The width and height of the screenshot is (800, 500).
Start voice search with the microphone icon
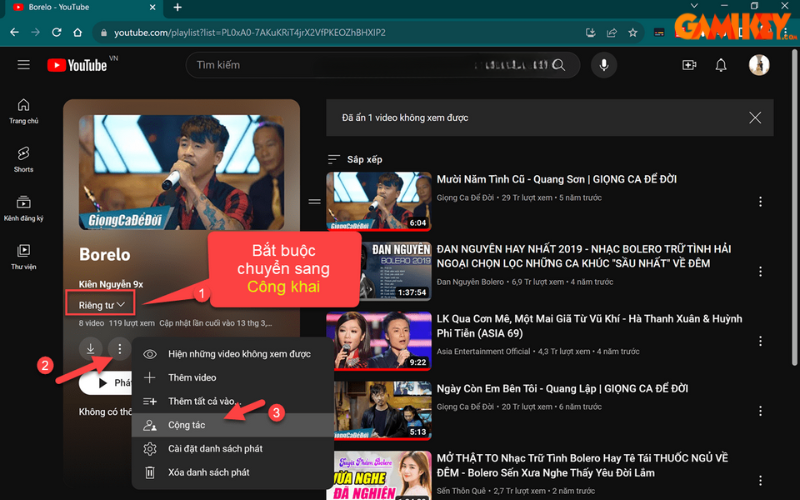pyautogui.click(x=604, y=65)
